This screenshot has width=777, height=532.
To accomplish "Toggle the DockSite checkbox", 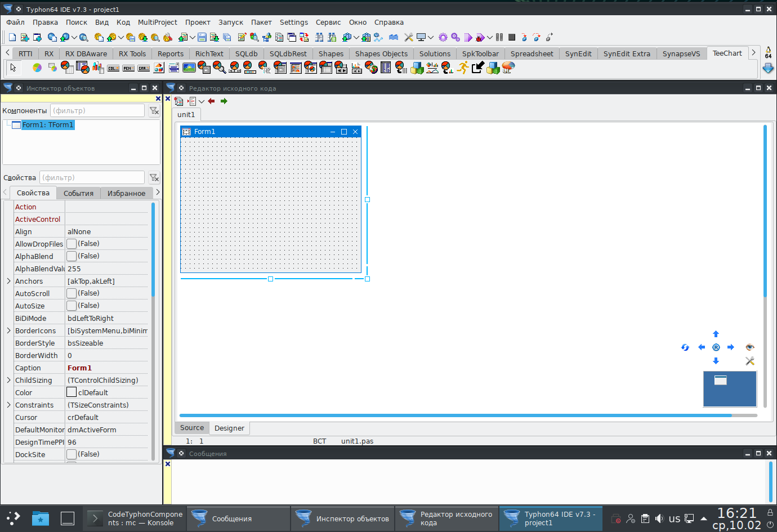I will click(72, 454).
